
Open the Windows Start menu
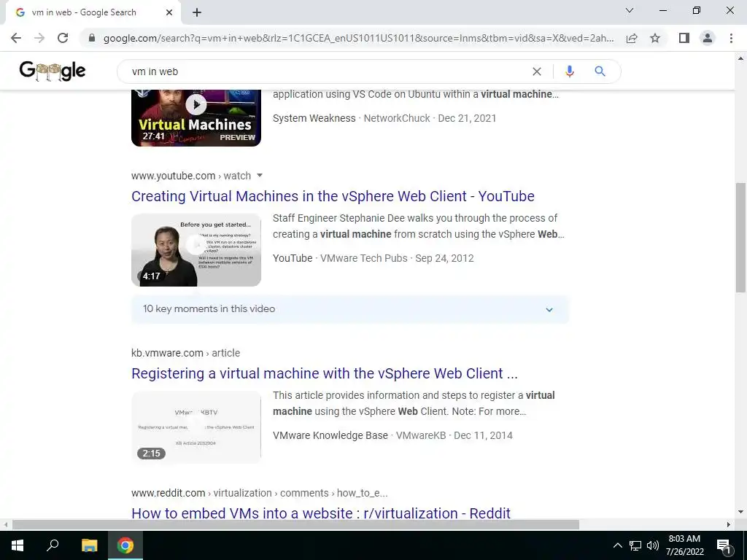coord(18,545)
